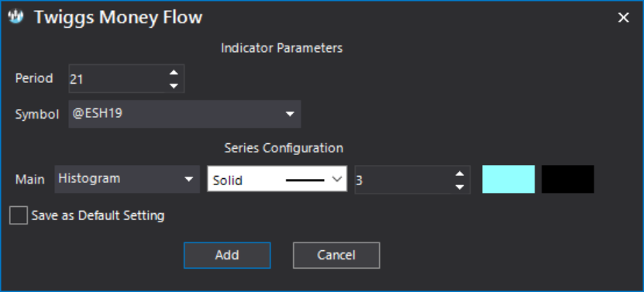Click the Solid line preview sample
644x292 pixels.
coord(305,180)
